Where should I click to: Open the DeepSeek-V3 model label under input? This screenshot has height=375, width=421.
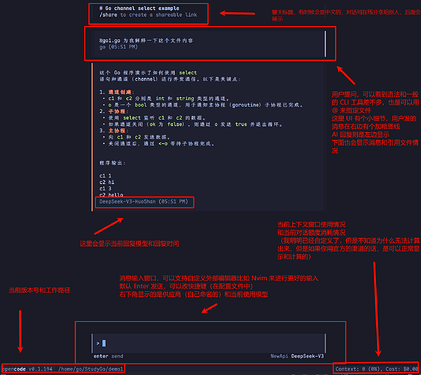tap(307, 356)
